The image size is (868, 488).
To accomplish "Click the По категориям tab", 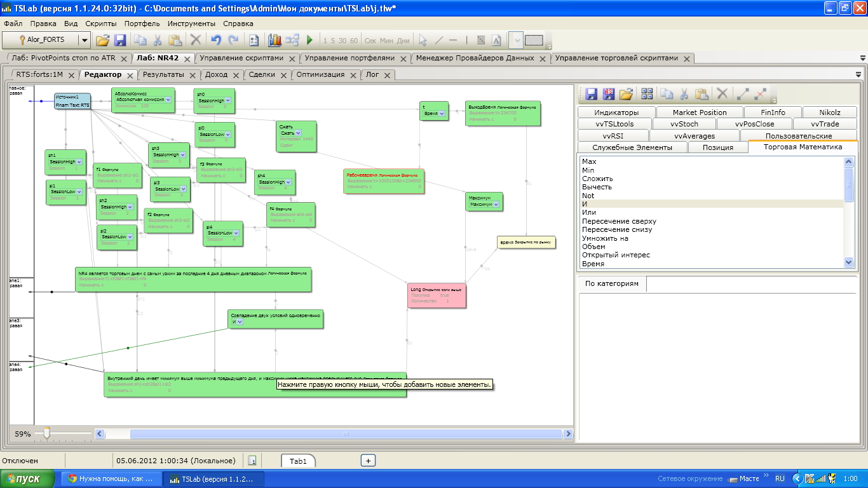I will pyautogui.click(x=612, y=284).
